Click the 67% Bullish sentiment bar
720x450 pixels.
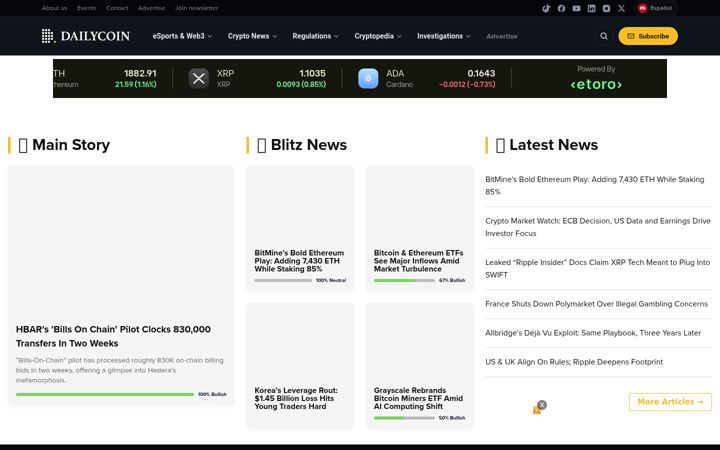coord(404,280)
